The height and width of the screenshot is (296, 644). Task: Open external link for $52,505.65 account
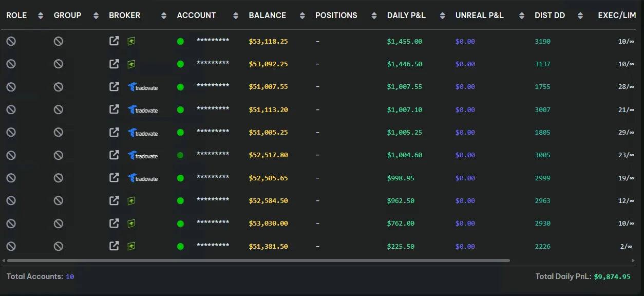pyautogui.click(x=115, y=177)
